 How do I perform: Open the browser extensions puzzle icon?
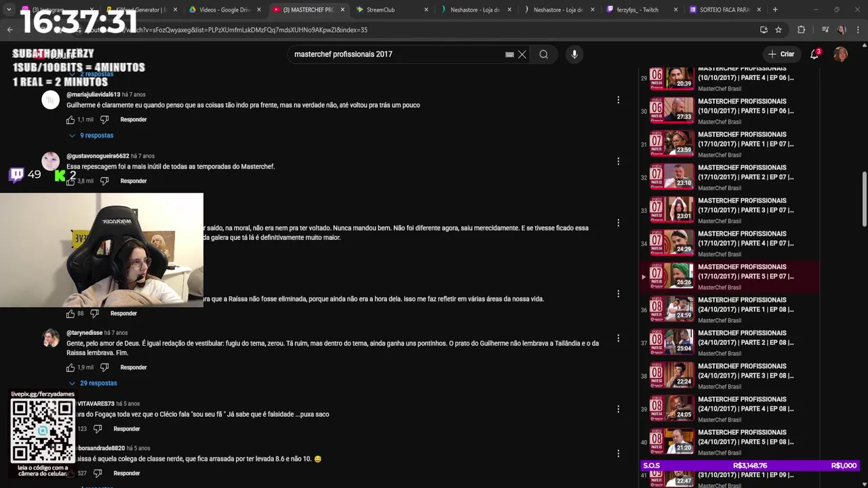coord(802,30)
